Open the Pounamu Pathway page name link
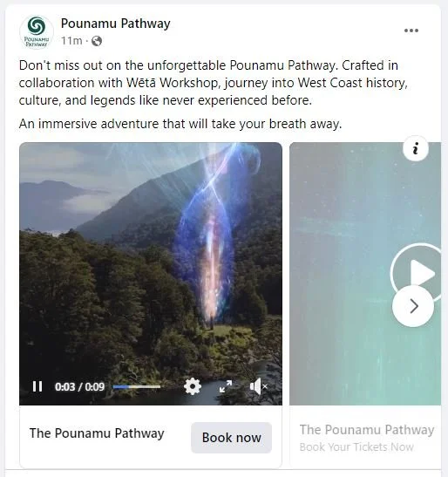Viewport: 448px width, 477px height. tap(115, 24)
